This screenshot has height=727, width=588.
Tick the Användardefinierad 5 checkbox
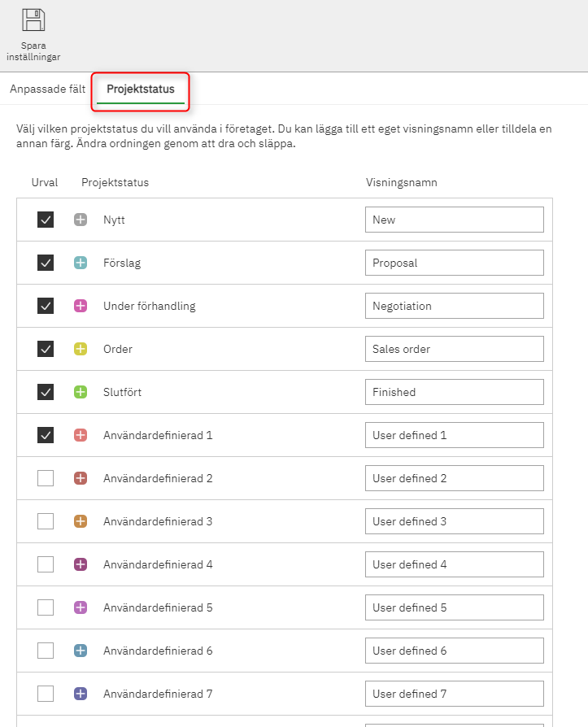coord(46,607)
